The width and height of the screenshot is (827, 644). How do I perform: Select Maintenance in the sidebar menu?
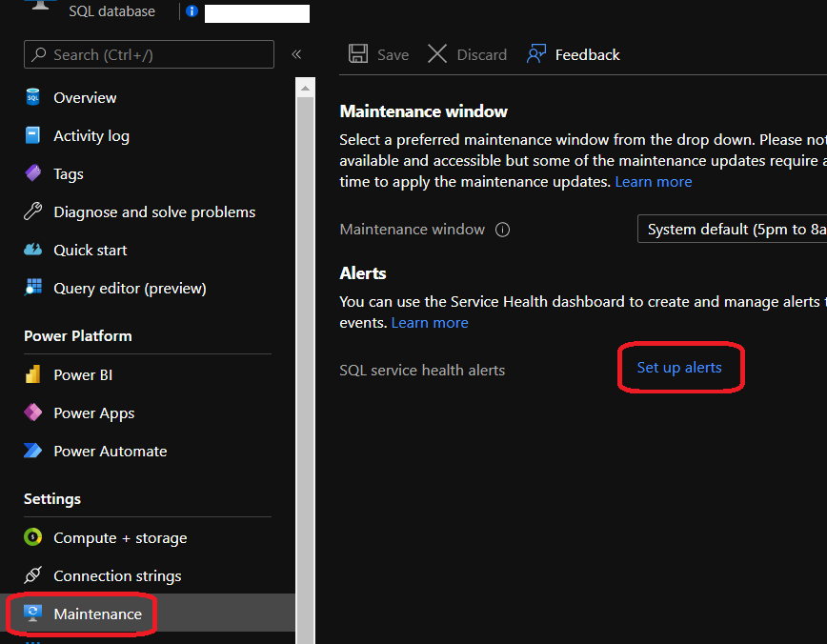coord(97,614)
